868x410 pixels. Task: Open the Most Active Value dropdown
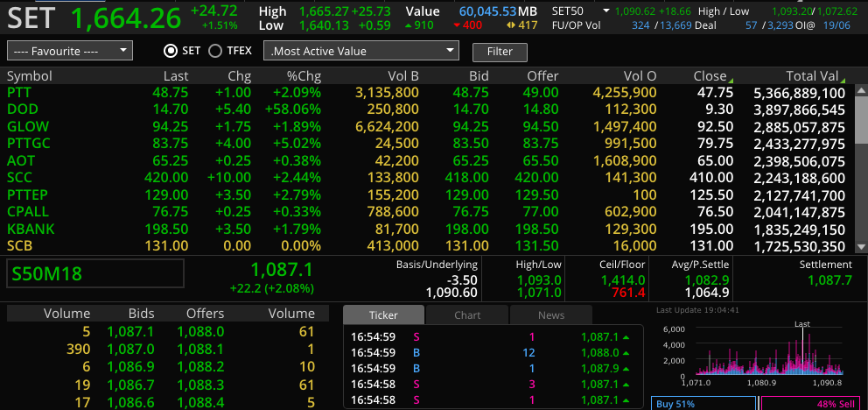point(361,51)
